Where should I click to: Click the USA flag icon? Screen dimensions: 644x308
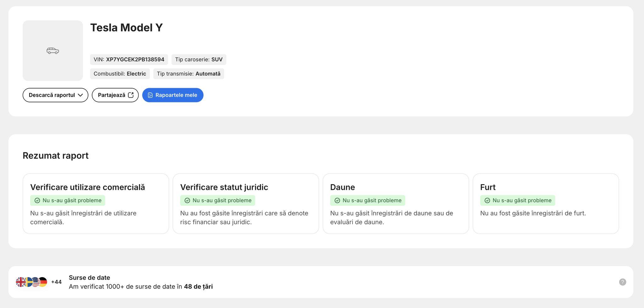tap(36, 282)
